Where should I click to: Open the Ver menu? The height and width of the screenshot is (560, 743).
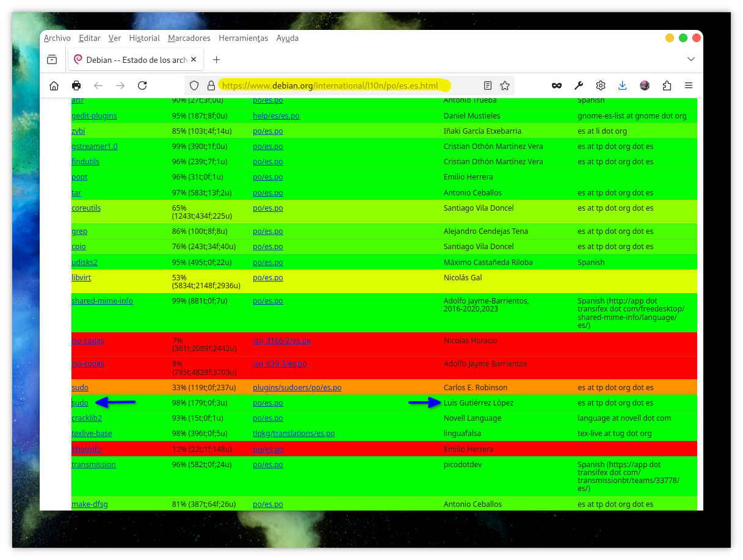[x=115, y=38]
